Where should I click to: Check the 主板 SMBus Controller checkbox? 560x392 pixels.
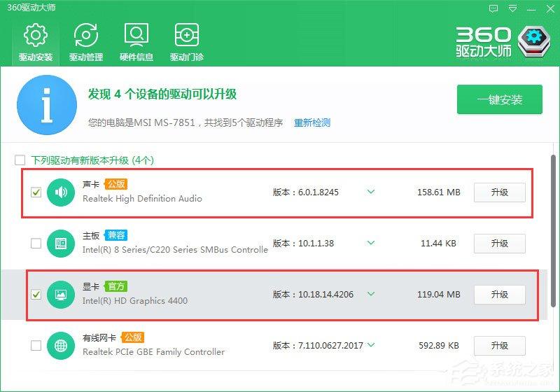pos(36,244)
